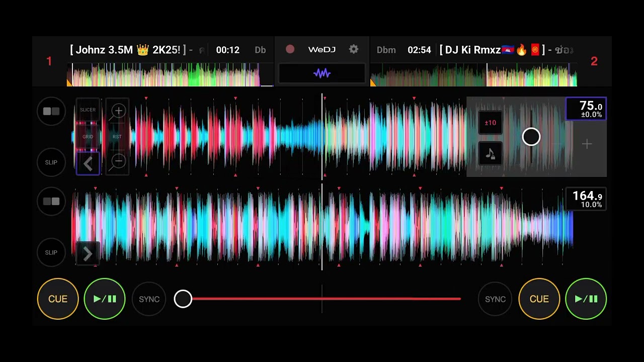Select the SLICER mode button
Viewport: 644px width, 362px height.
88,110
